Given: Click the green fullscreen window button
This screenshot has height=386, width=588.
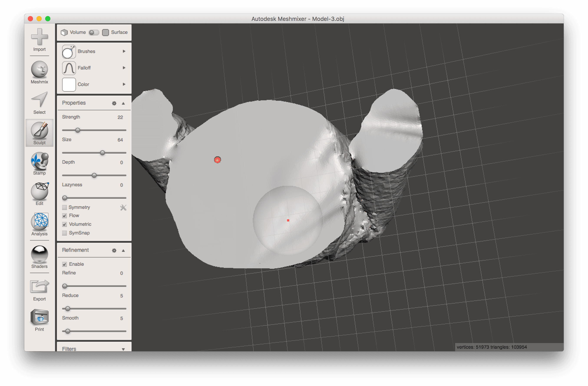Looking at the screenshot, I should pos(48,19).
